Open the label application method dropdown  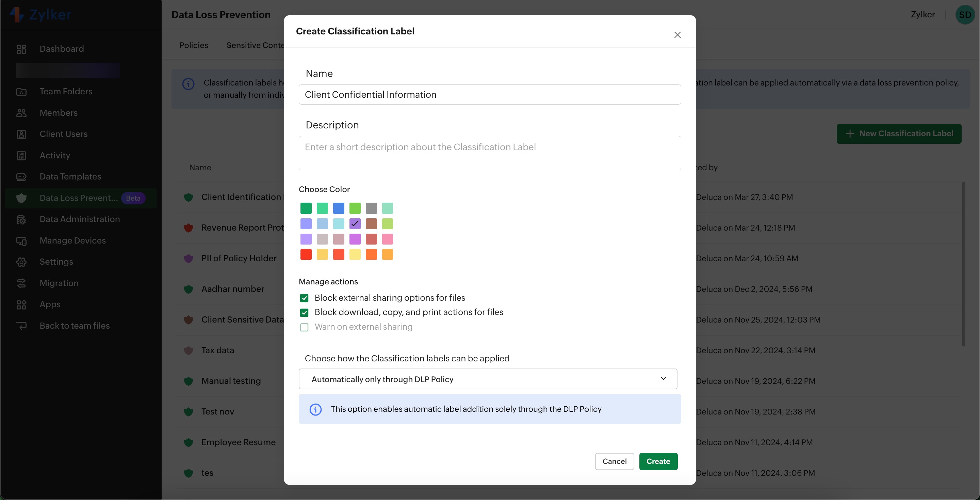click(x=488, y=379)
